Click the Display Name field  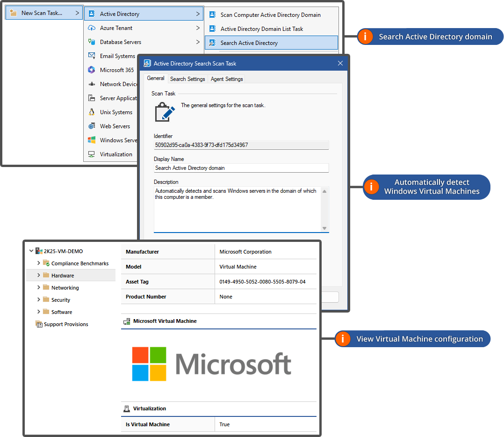tap(241, 168)
